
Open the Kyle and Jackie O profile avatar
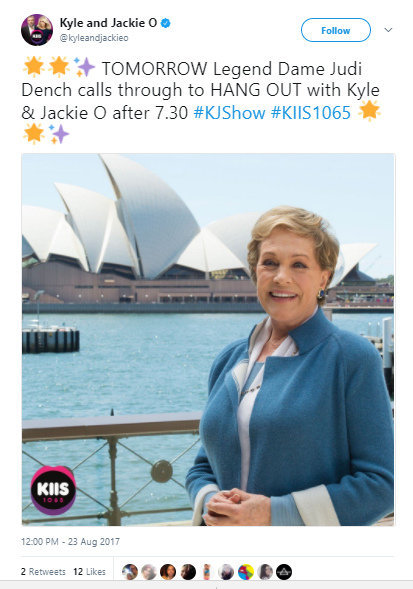(37, 30)
